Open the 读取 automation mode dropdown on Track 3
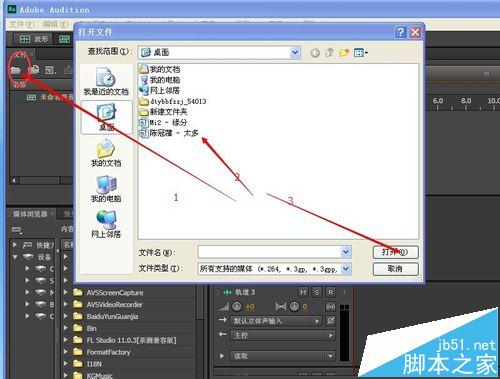Viewport: 500px width, 379px height. coord(283,356)
